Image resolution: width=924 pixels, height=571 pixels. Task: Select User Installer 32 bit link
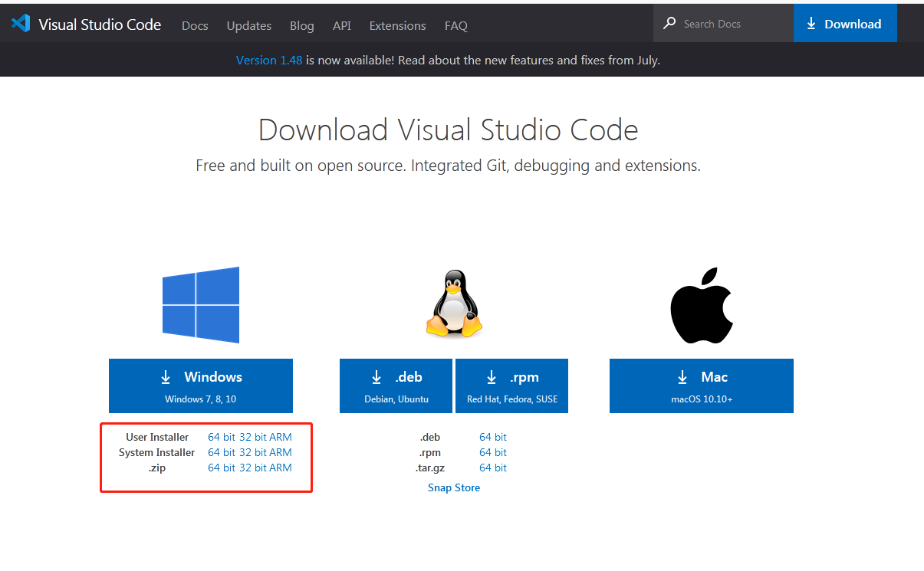click(253, 437)
